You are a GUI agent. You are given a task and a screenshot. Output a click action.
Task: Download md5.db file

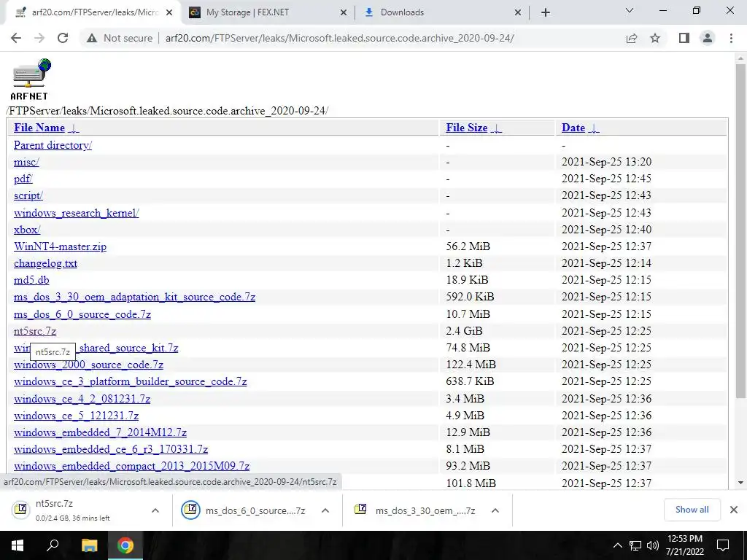click(x=31, y=280)
